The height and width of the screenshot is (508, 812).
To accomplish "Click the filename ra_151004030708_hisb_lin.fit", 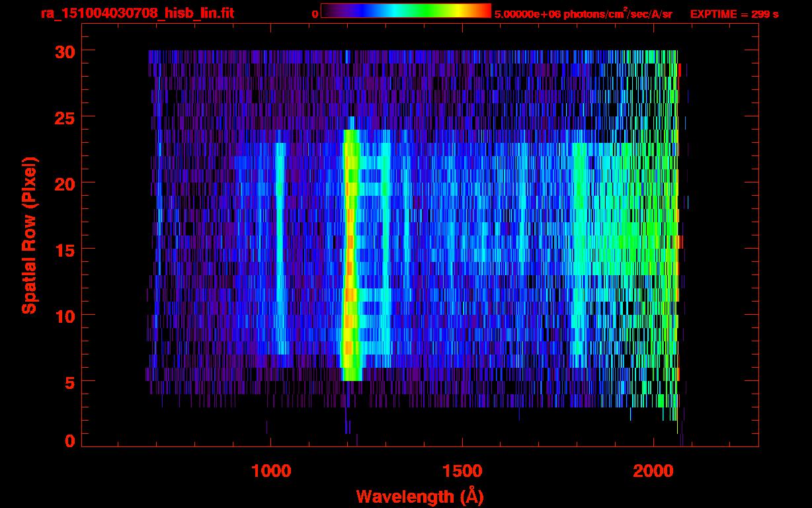I will pyautogui.click(x=136, y=13).
